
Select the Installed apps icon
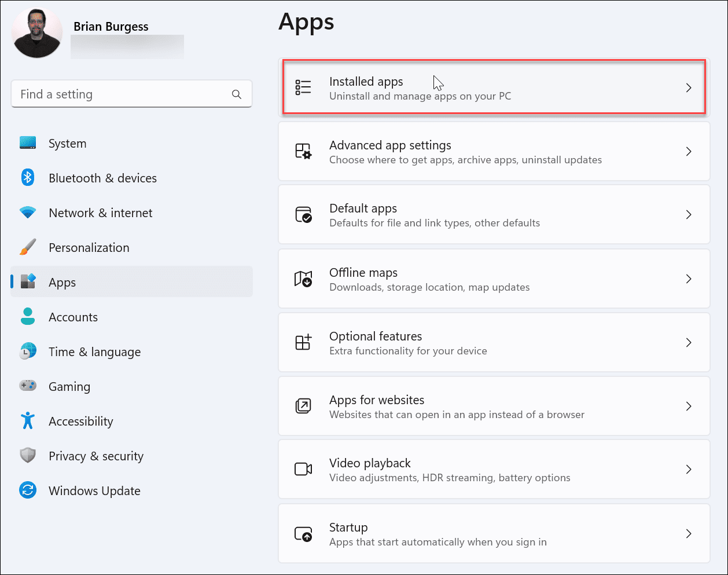point(303,87)
